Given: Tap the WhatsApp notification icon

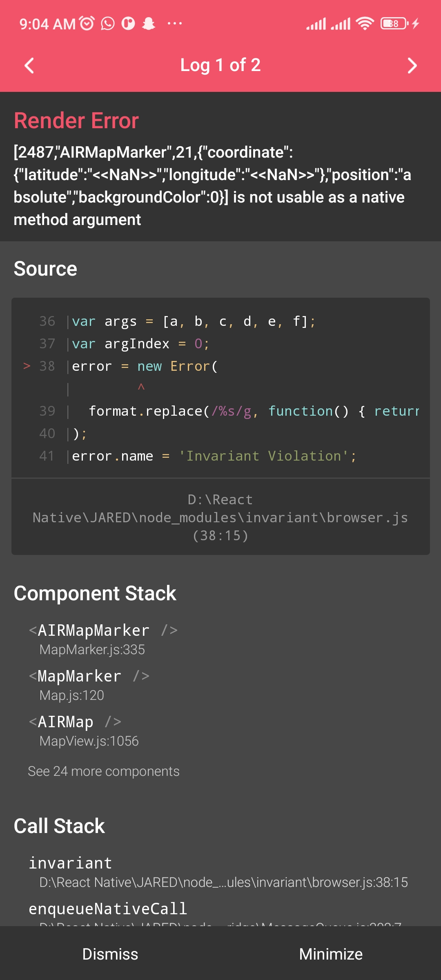Looking at the screenshot, I should pos(108,24).
